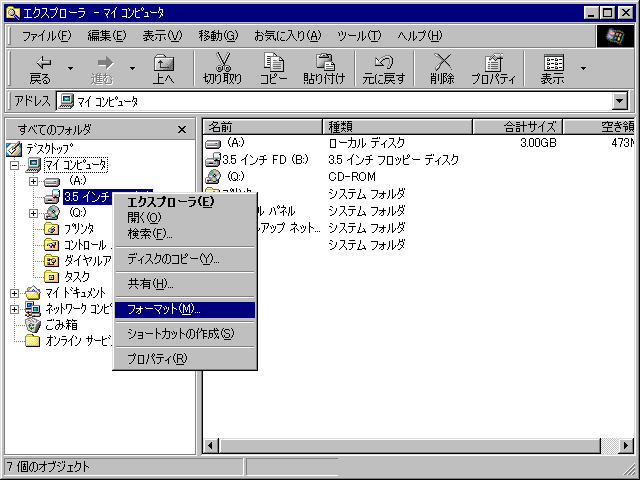The width and height of the screenshot is (640, 480).
Task: Click the Copy (コピー) toolbar icon
Action: click(x=273, y=62)
